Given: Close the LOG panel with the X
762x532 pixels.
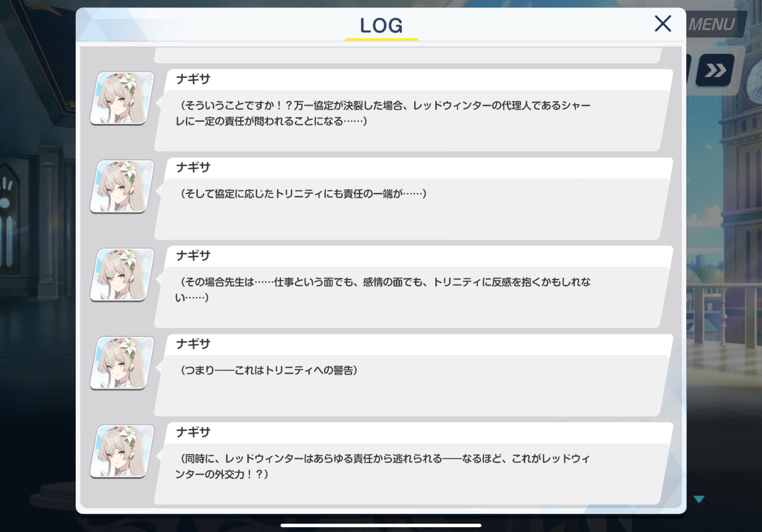Looking at the screenshot, I should point(663,24).
